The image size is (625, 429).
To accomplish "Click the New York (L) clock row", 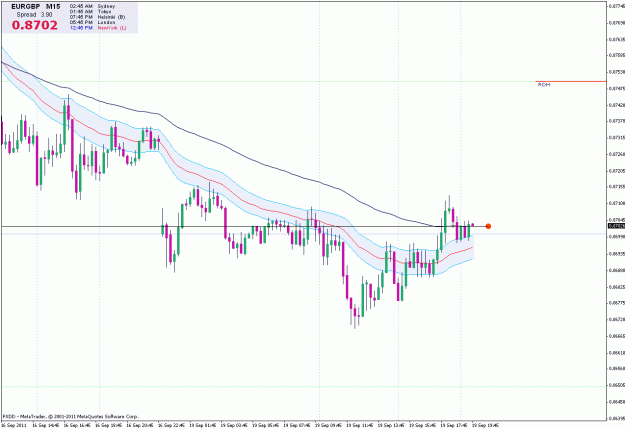I will point(98,28).
